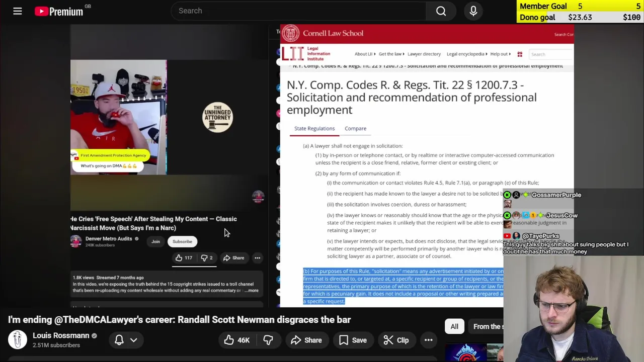Click the Dono goal $23.63 overlay
Viewport: 644px width, 362px height.
coord(580,17)
